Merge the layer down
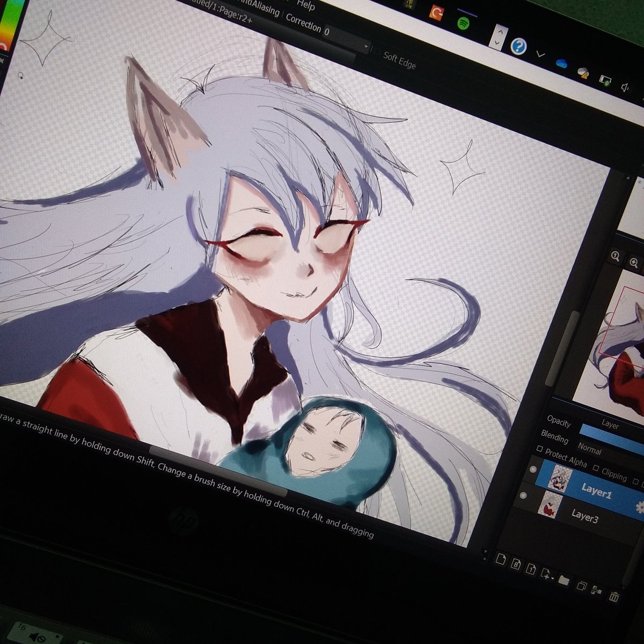 (x=597, y=590)
